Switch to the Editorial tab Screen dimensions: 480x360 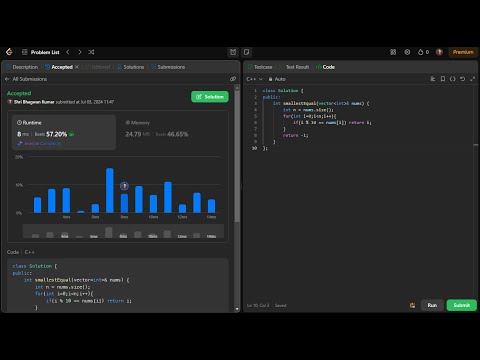coord(98,67)
